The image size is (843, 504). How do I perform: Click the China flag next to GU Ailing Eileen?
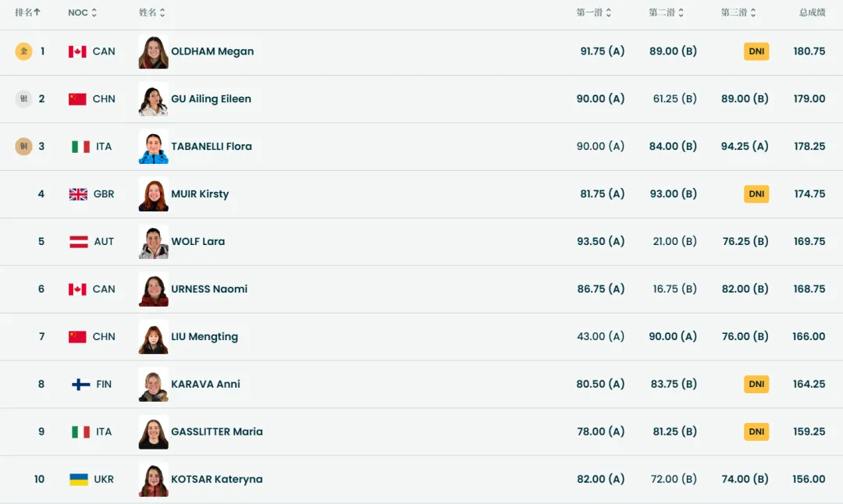[77, 99]
